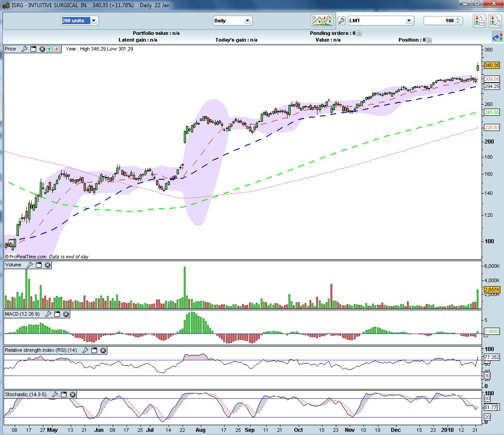Image resolution: width=504 pixels, height=435 pixels.
Task: Minimize the ISRG chart window
Action: 465,4
